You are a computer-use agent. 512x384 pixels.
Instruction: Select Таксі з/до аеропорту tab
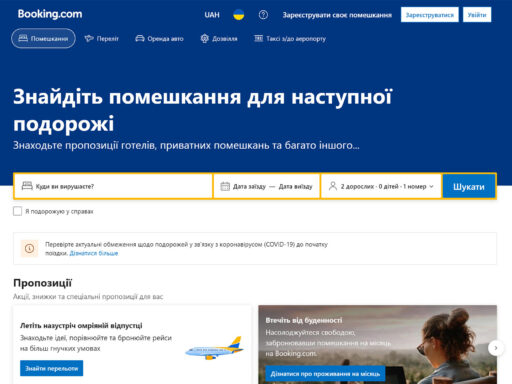[x=290, y=39]
